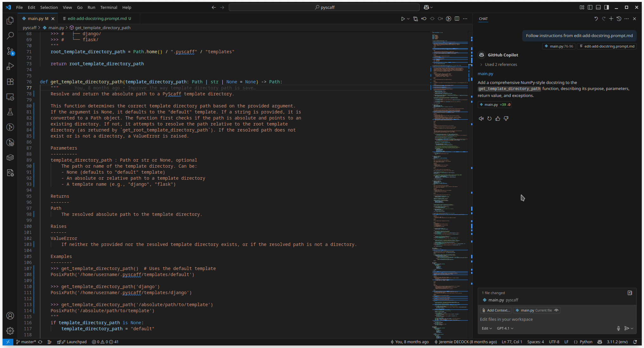Open the Edit mode dropdown
Viewport: 644px width, 348px height.
(487, 328)
